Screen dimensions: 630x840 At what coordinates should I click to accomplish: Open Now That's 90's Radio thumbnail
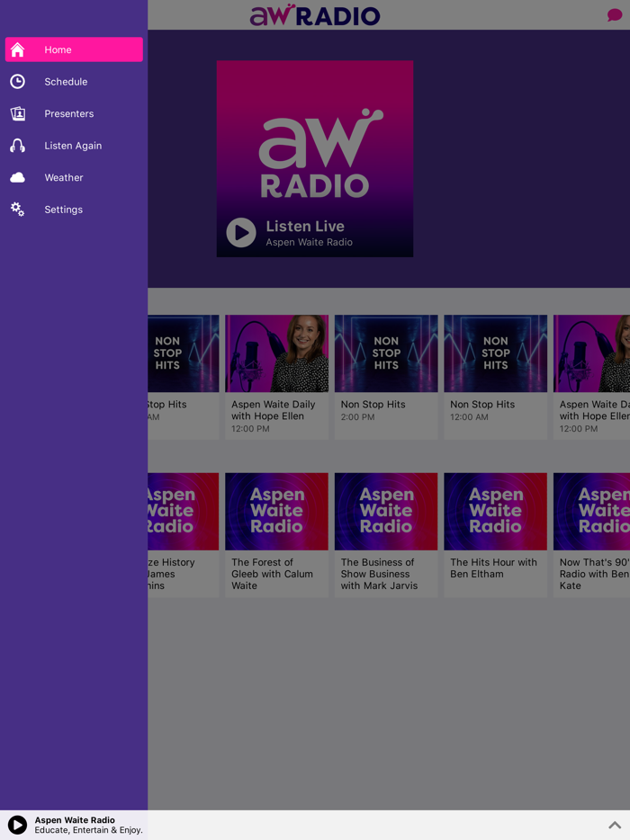click(x=591, y=512)
